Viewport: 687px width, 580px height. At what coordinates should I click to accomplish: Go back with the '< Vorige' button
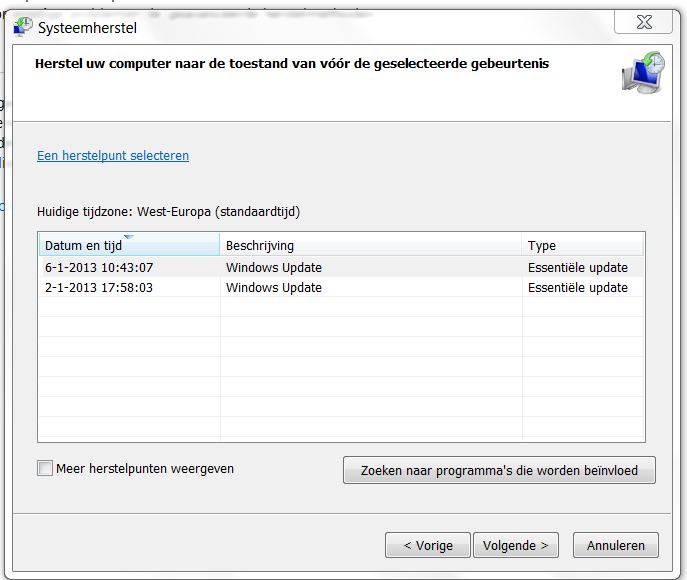pyautogui.click(x=428, y=545)
